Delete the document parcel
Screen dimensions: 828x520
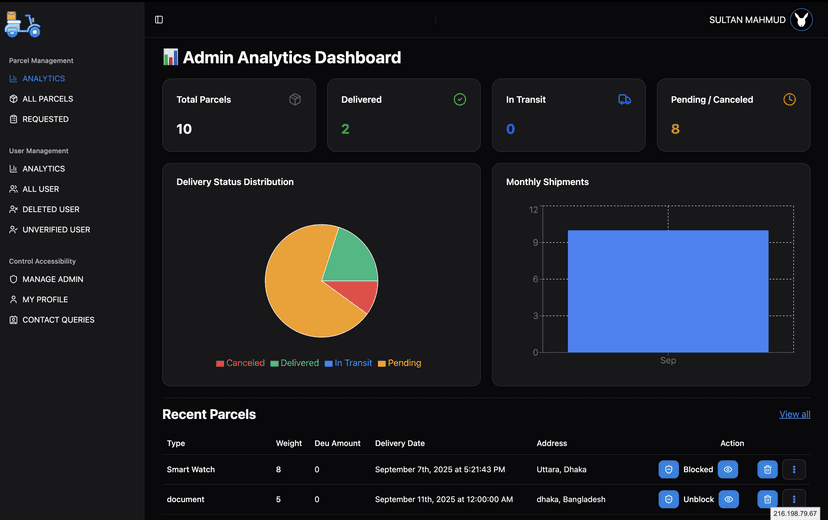point(767,499)
